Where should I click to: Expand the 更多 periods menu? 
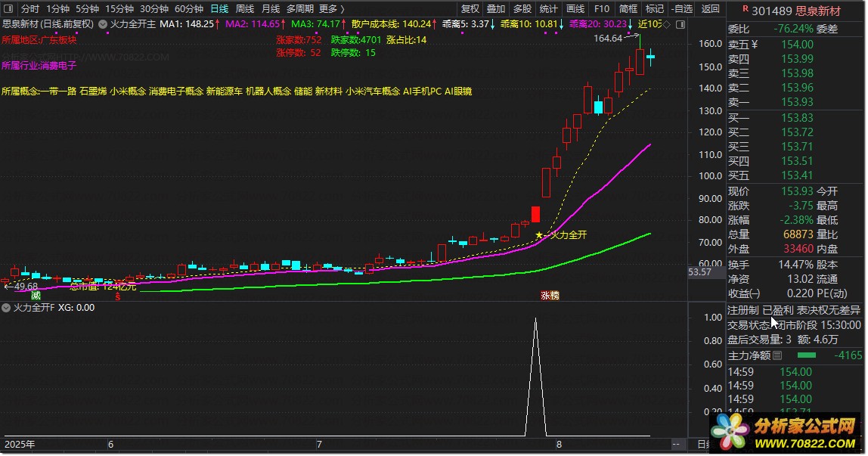(332, 9)
